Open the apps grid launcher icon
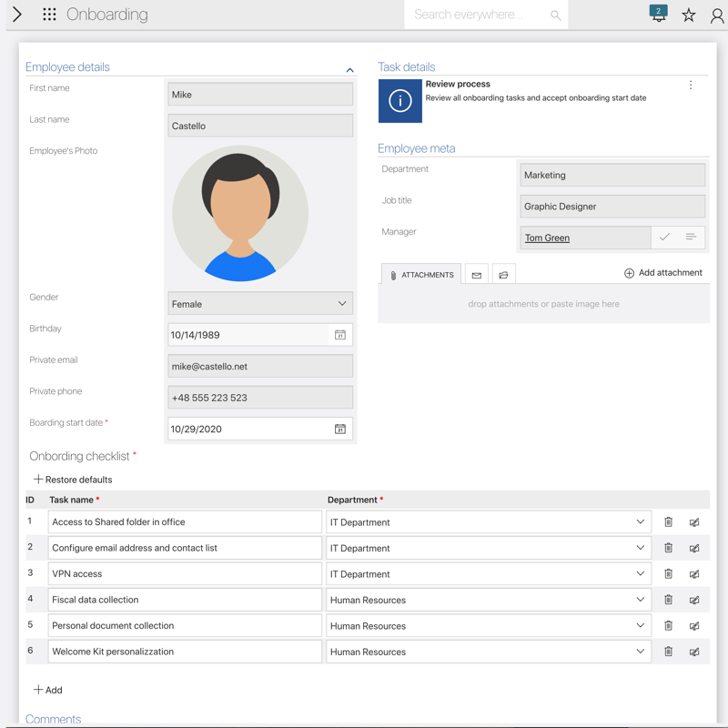This screenshot has width=728, height=728. click(49, 15)
